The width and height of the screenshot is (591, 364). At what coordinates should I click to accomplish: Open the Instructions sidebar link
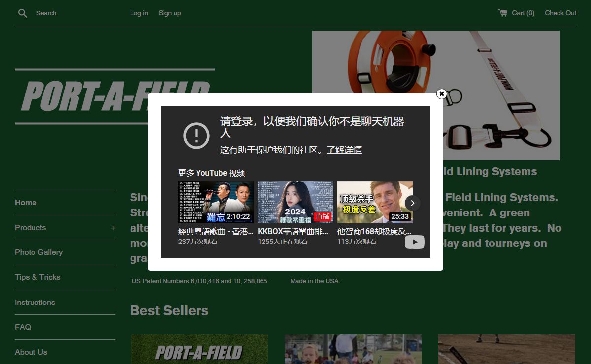click(35, 303)
